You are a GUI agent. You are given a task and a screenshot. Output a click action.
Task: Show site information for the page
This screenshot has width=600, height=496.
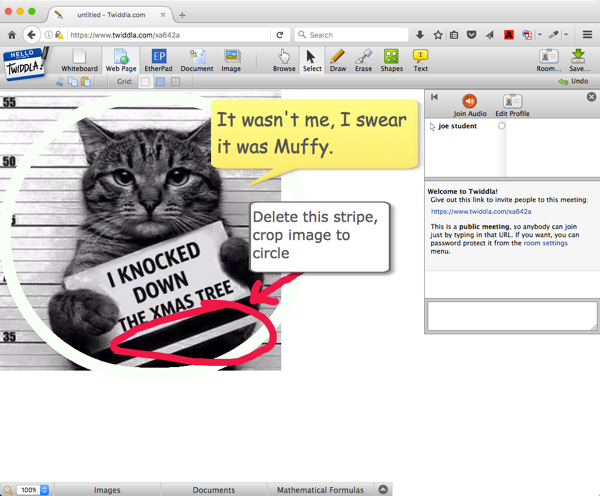coord(48,35)
